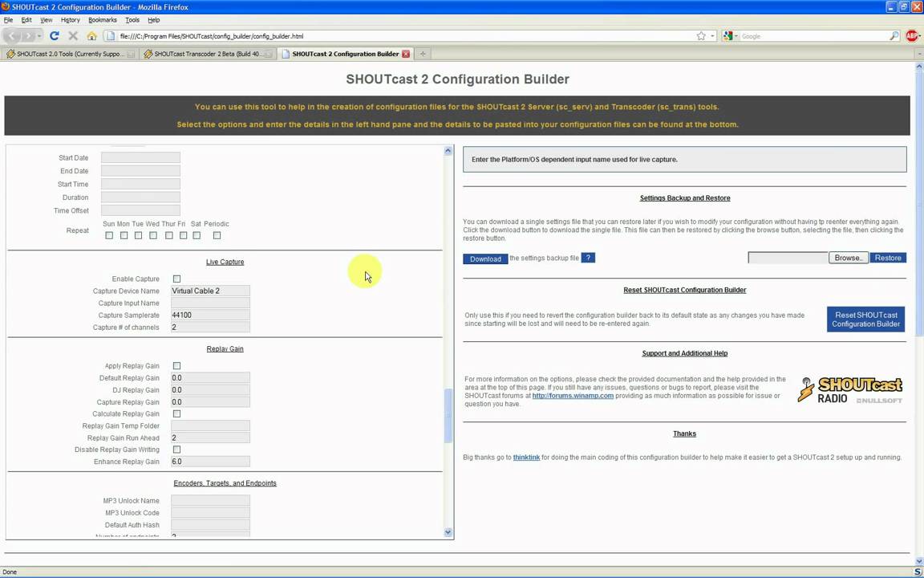Open the File menu
The height and width of the screenshot is (578, 924).
click(x=8, y=20)
